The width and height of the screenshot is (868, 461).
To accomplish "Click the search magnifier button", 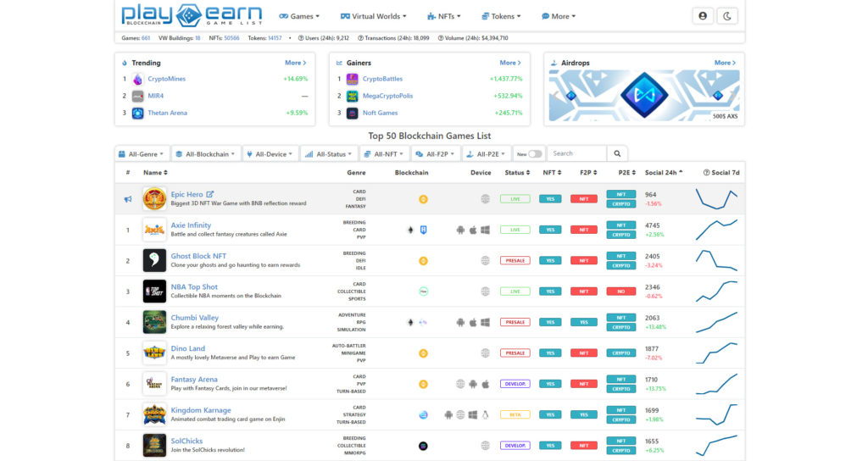I will [617, 154].
